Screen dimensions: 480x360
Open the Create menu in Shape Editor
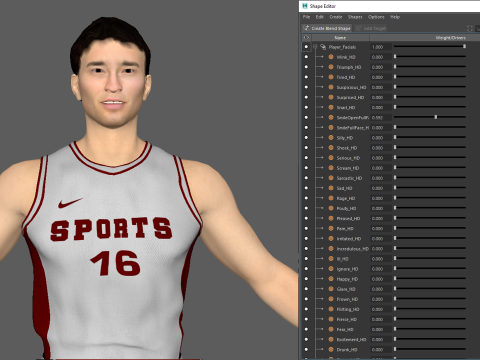pos(336,17)
